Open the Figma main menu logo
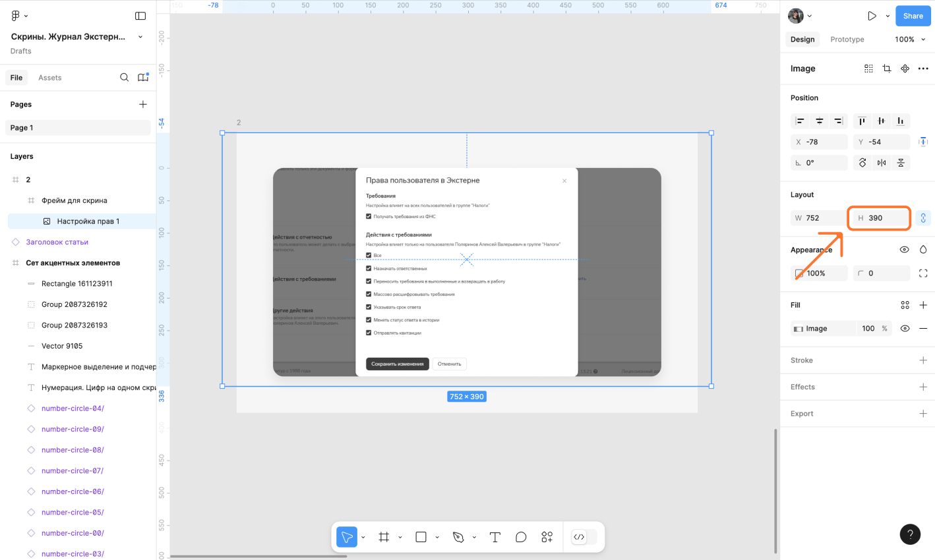Image resolution: width=935 pixels, height=560 pixels. [x=15, y=16]
